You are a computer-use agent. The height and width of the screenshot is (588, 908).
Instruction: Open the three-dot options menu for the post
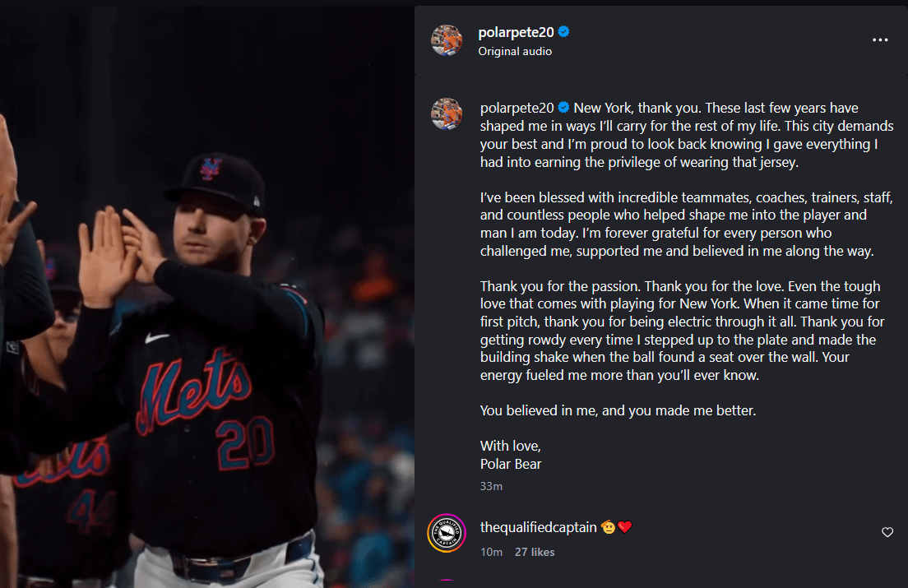[x=880, y=39]
